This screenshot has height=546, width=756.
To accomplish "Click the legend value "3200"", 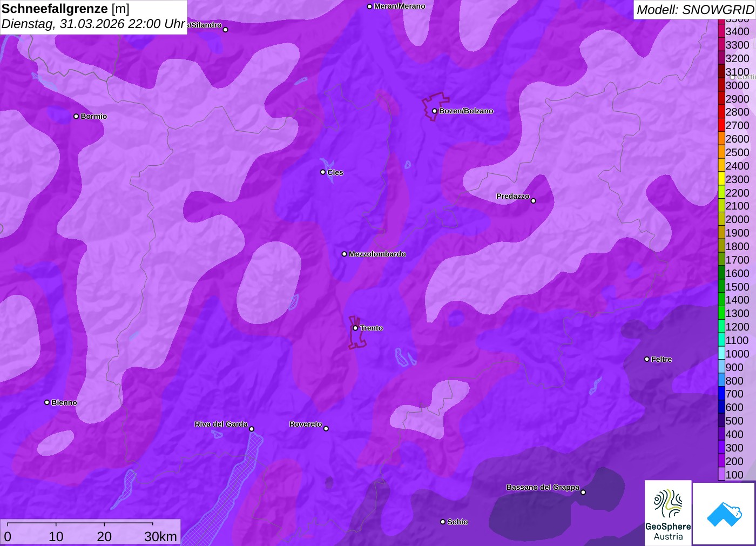I will click(737, 58).
